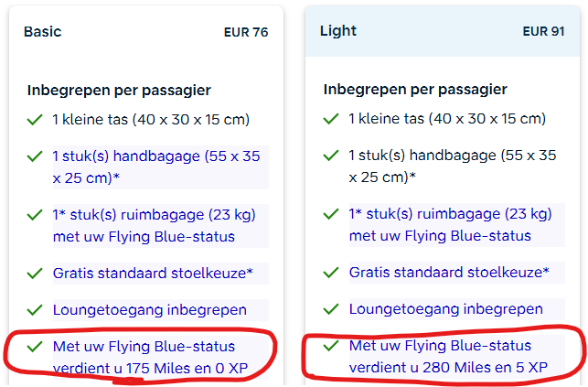The width and height of the screenshot is (588, 387).
Task: Click the checkmark beside Basic's 1 kleine tas
Action: pos(36,119)
